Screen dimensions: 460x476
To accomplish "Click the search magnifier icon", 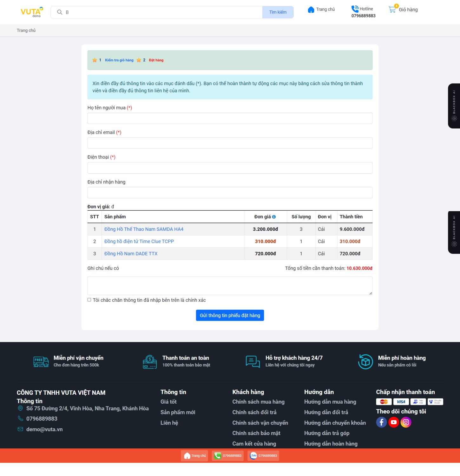I will [x=59, y=12].
